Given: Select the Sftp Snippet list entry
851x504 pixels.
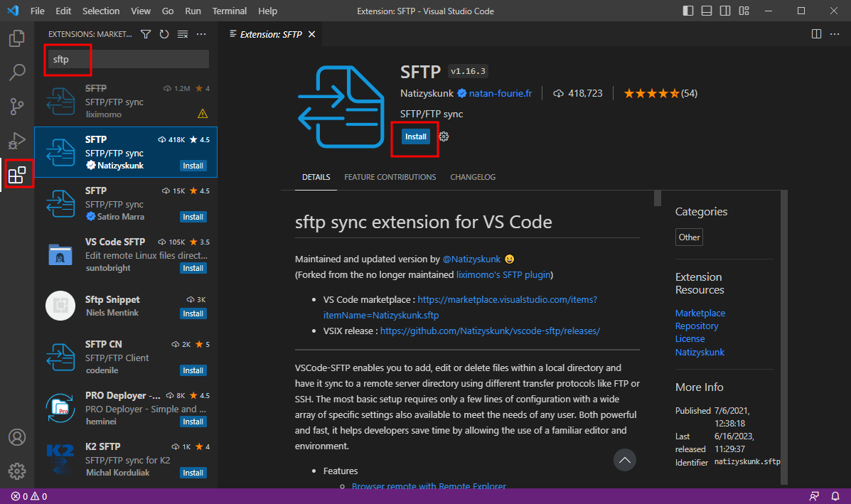Looking at the screenshot, I should point(126,306).
